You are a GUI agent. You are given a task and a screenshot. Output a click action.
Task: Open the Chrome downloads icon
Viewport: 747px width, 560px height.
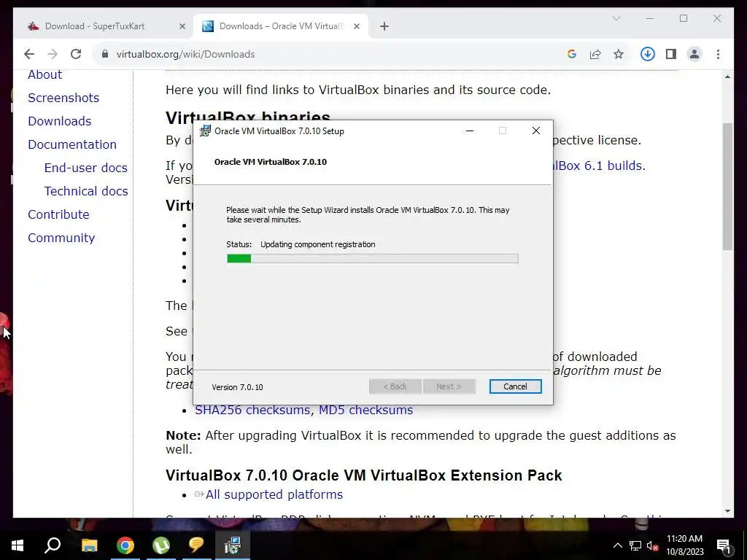click(648, 54)
